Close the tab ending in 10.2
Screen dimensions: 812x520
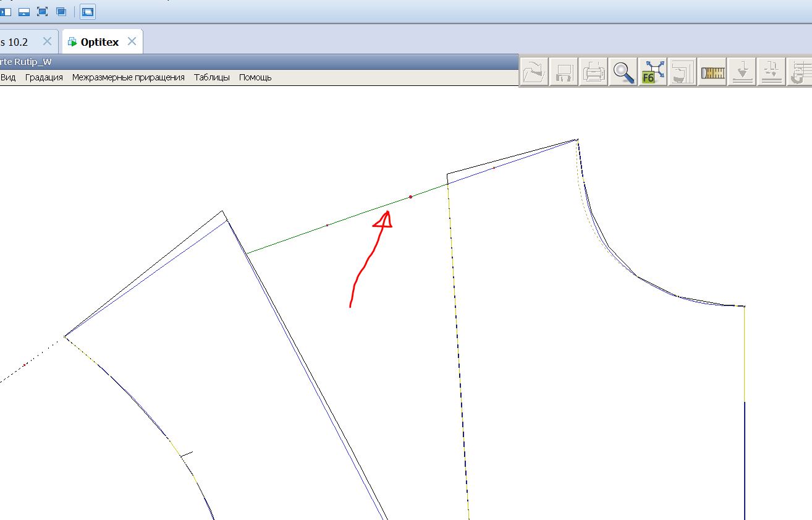[x=48, y=41]
